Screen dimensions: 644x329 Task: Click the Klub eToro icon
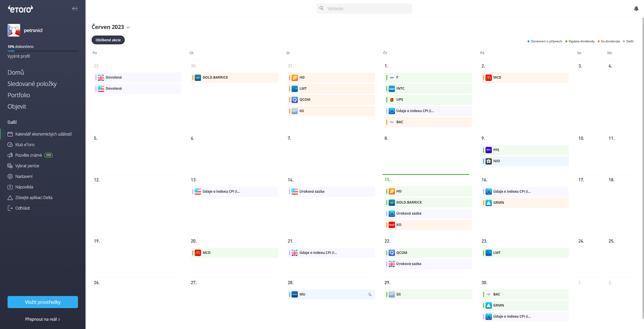pyautogui.click(x=10, y=145)
